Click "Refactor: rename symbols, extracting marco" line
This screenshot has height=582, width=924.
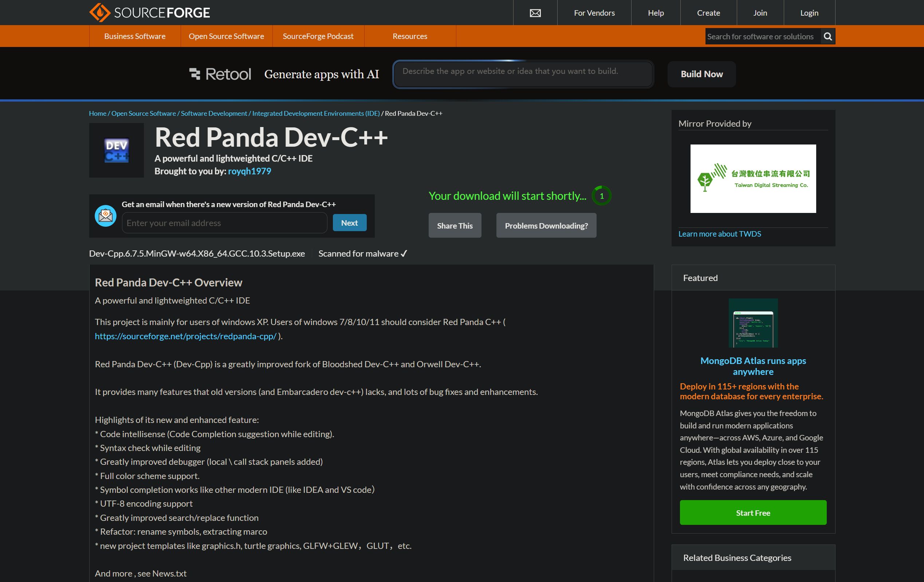pyautogui.click(x=181, y=532)
